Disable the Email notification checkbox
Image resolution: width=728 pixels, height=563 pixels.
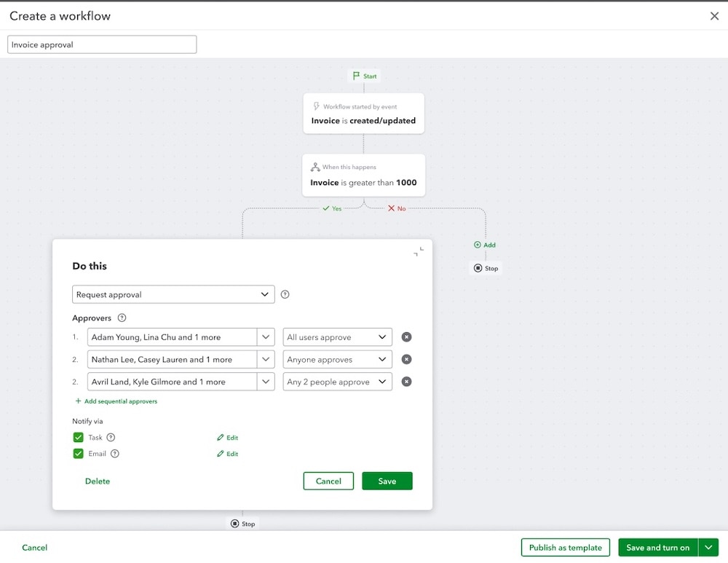[x=76, y=453]
